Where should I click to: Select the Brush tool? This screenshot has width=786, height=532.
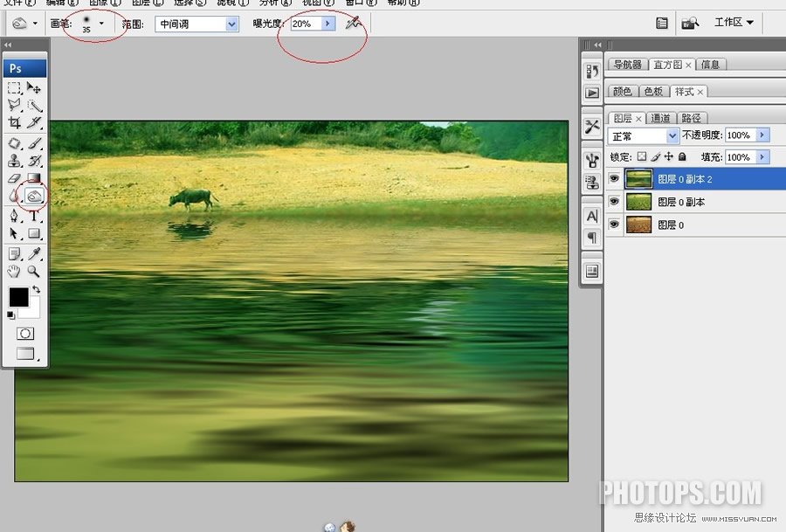coord(33,143)
